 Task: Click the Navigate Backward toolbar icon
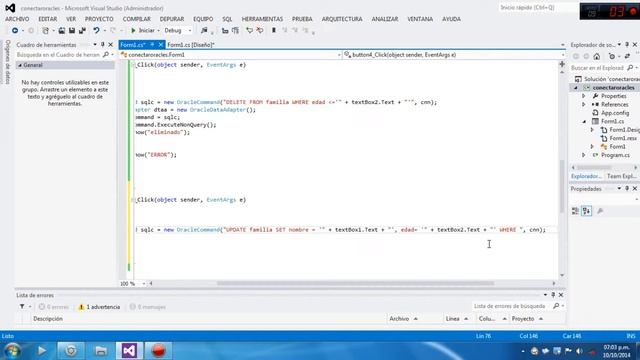[15, 31]
